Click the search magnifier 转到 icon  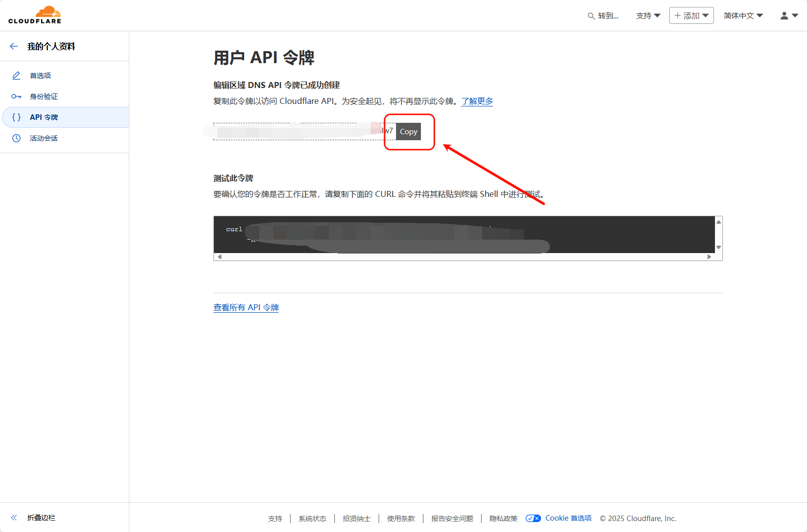tap(591, 16)
